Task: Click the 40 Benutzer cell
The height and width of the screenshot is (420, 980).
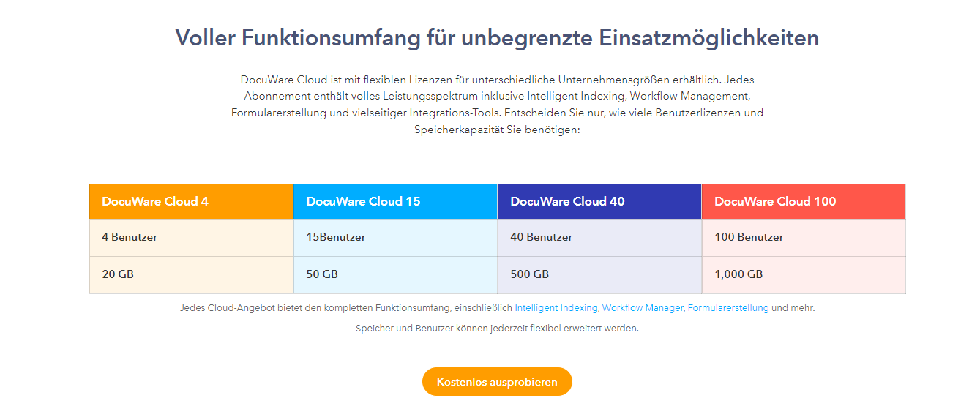Action: pyautogui.click(x=599, y=237)
